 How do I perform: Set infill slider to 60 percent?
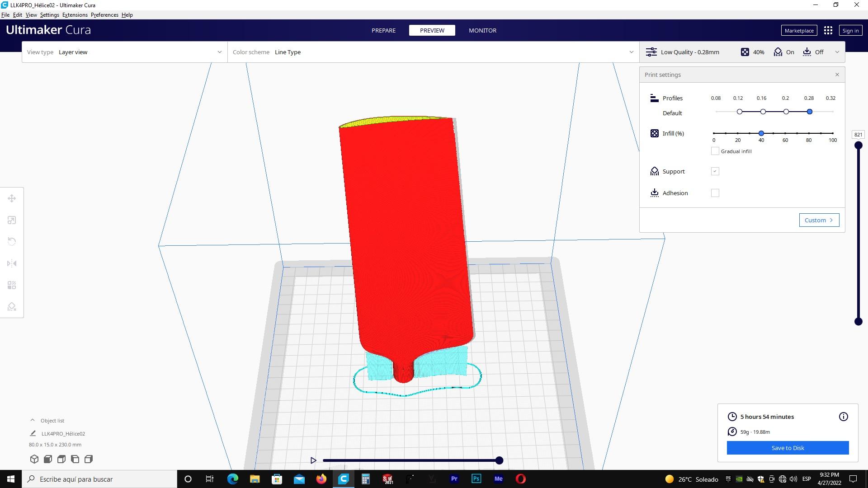click(x=785, y=133)
